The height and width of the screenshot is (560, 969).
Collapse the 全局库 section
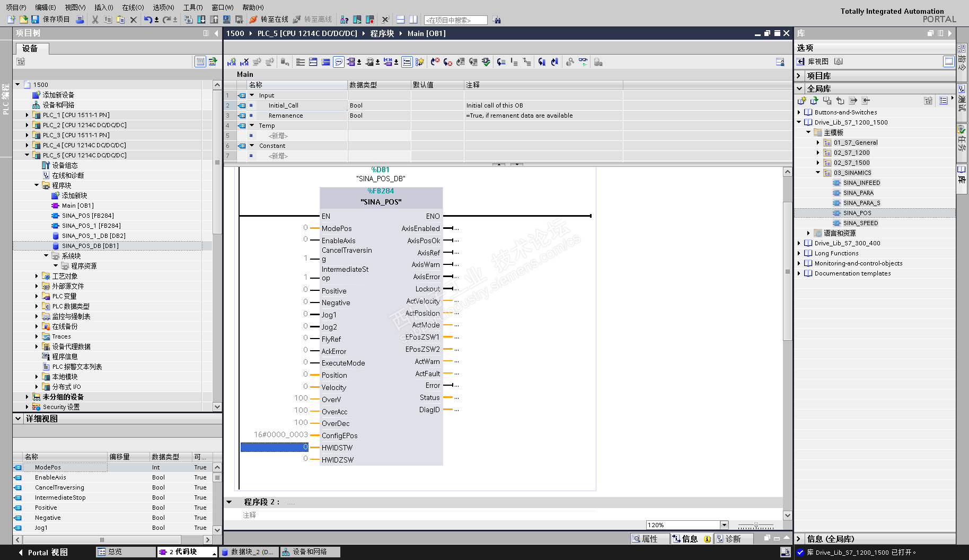(799, 88)
